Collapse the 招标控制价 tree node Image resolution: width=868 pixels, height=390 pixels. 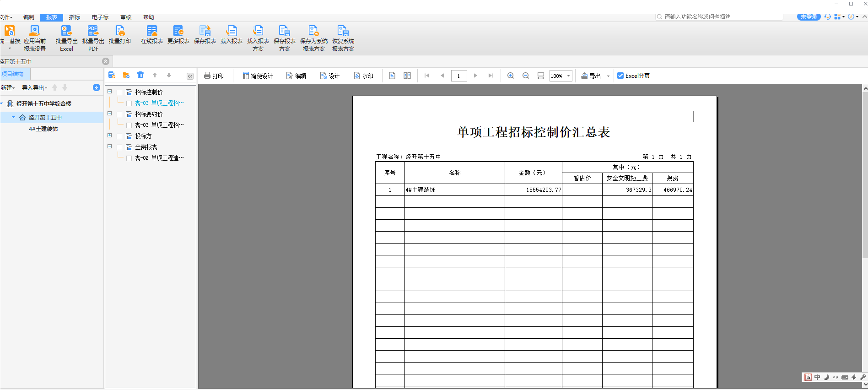(x=110, y=92)
